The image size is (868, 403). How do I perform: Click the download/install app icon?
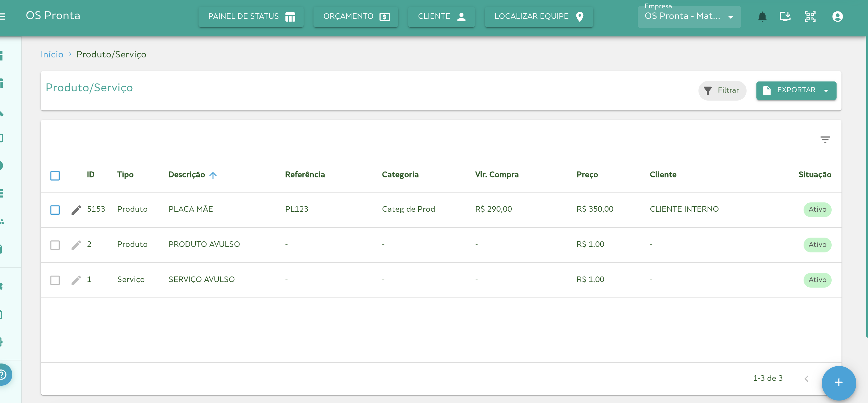(x=785, y=17)
